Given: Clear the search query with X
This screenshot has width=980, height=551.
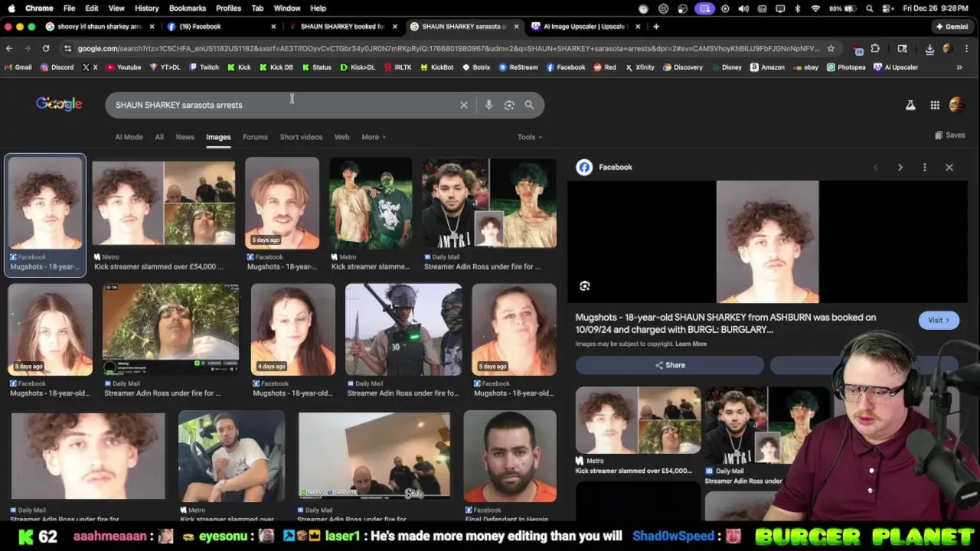Looking at the screenshot, I should pyautogui.click(x=463, y=105).
